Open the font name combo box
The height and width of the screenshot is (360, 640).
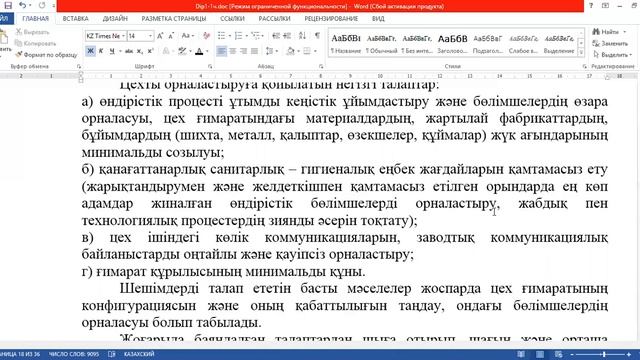[106, 36]
